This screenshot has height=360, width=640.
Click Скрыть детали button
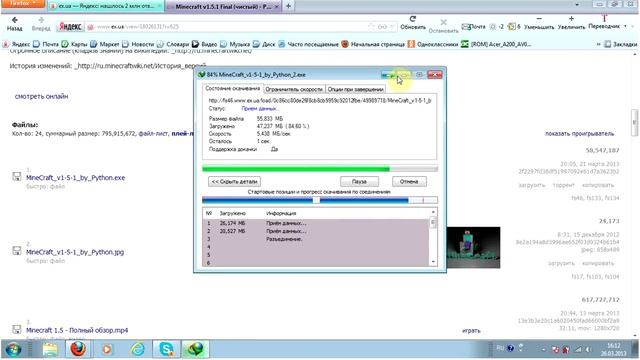point(234,182)
